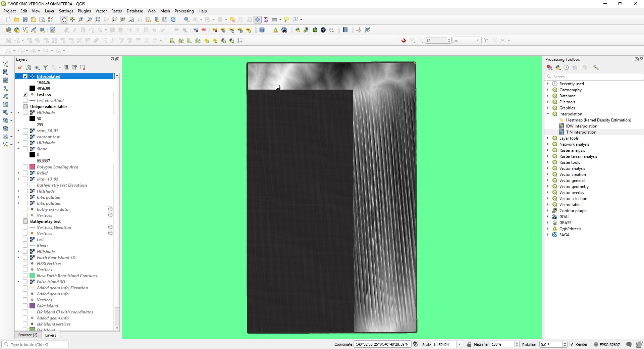Select the Identify Features tool
Viewport: 644px width, 349px height.
(x=187, y=19)
